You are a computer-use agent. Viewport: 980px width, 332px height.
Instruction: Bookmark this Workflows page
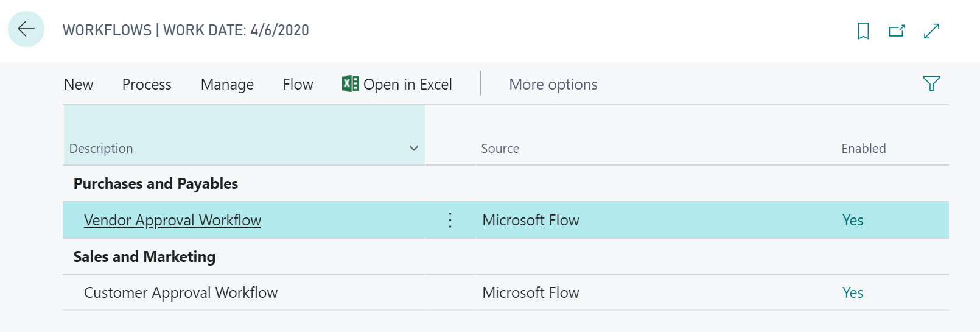(863, 30)
